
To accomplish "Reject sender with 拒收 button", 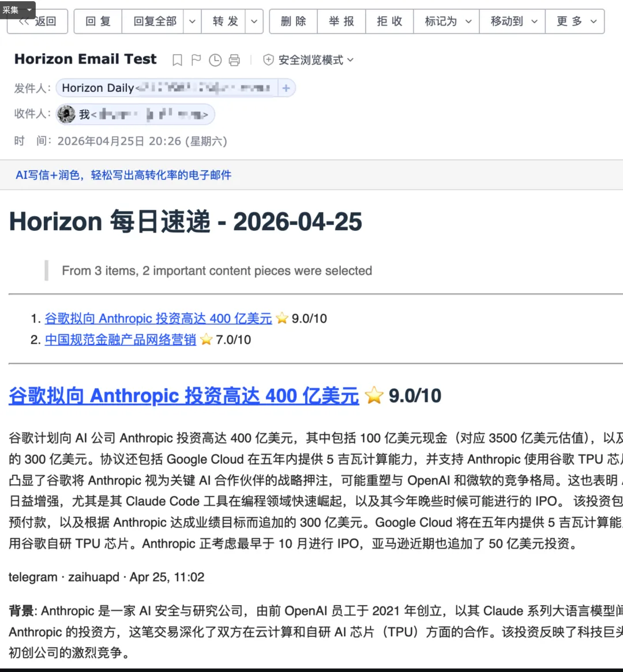I will [x=389, y=21].
